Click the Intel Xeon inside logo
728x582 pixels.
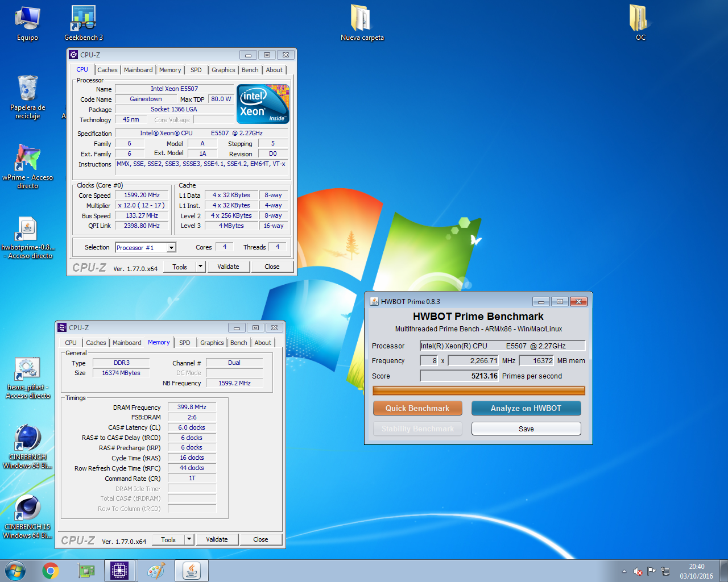tap(263, 103)
